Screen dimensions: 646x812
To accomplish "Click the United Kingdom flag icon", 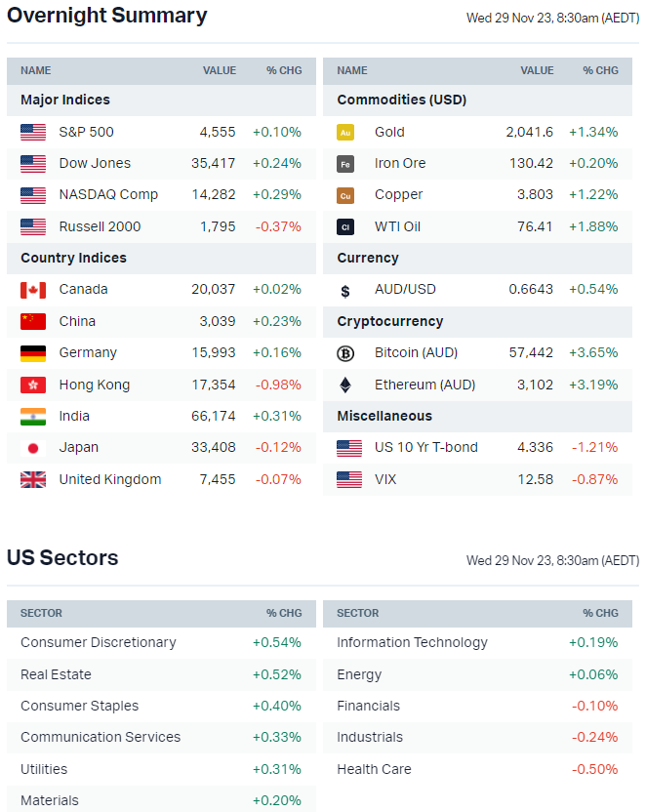I will coord(33,479).
